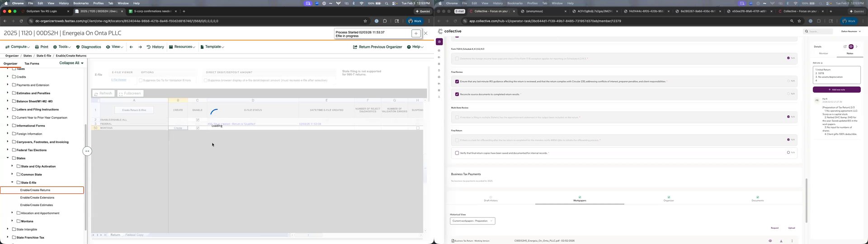Screen dimensions: 868x244
Task: Click the Collective logo
Action: 450,31
